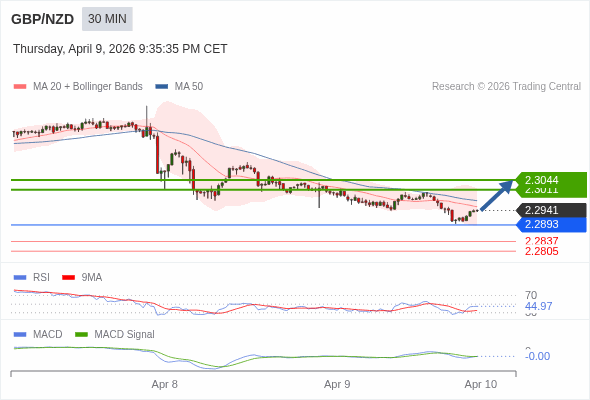Click the MA 20 + Bollinger Bands red swatch
The image size is (590, 400).
20,87
